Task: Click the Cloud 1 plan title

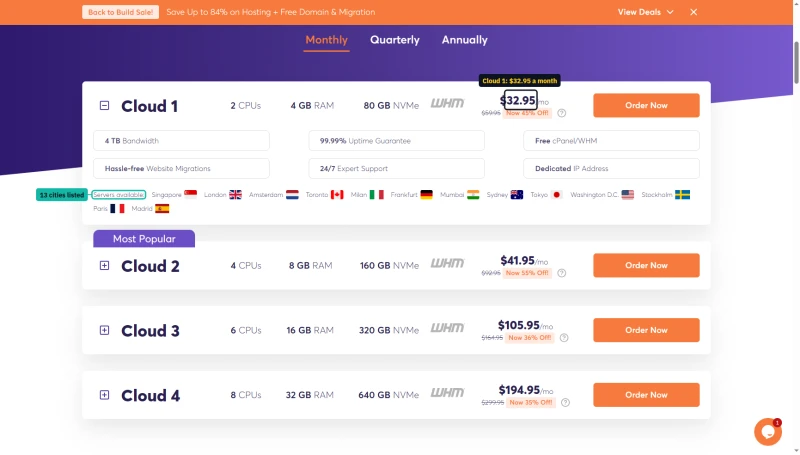Action: 149,106
